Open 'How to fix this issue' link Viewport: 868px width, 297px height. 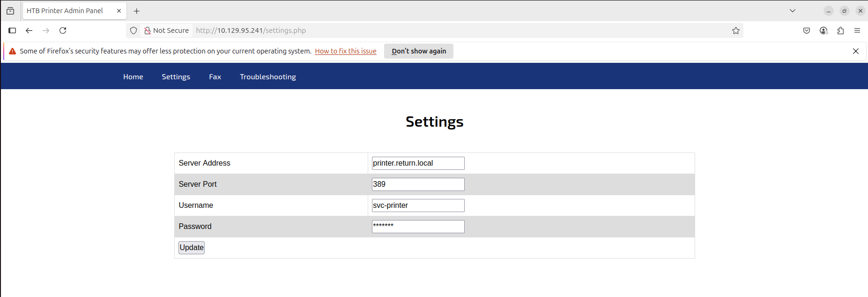click(346, 51)
